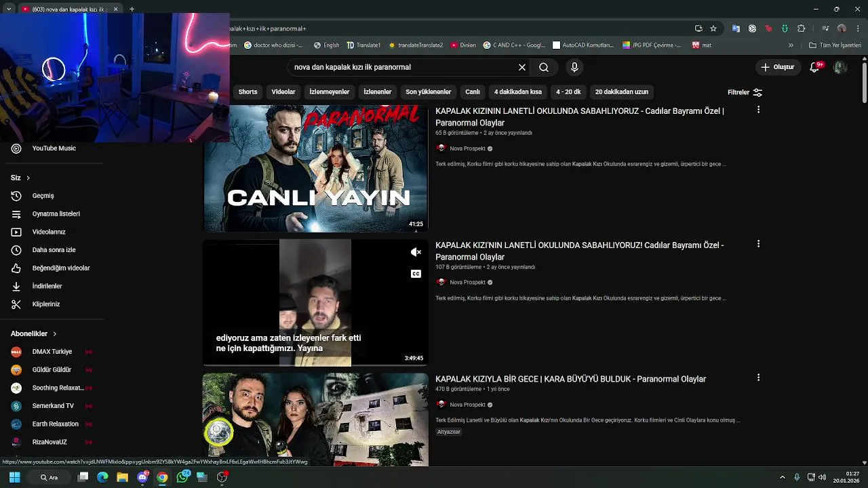
Task: Open new browser tab with plus
Action: point(132,9)
